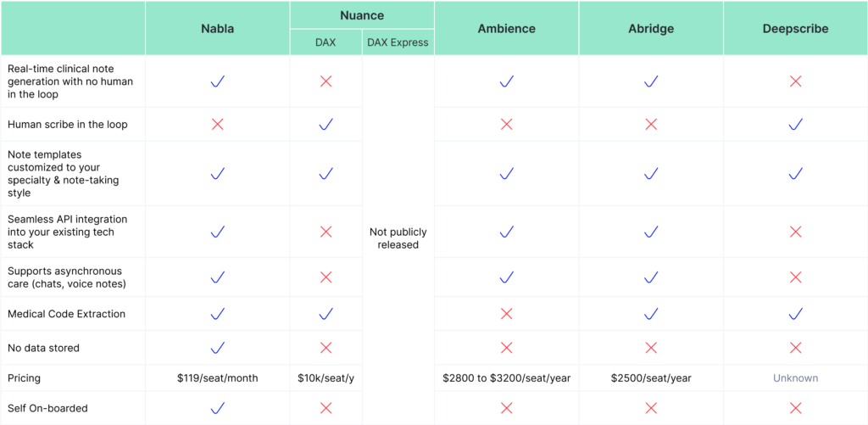Image resolution: width=868 pixels, height=425 pixels.
Task: Click Deepscribe's checkmark for Human scribe in loop
Action: coord(795,124)
